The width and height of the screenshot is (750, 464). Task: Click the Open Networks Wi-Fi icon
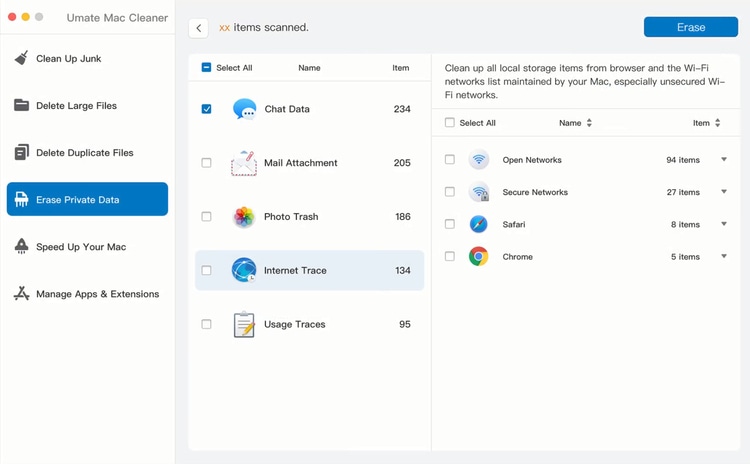479,160
